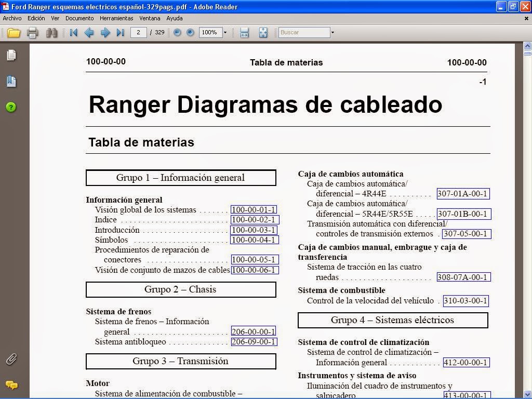Screen dimensions: 532x399
Task: Follow link 307-05-00-1 transmisión externos
Action: pyautogui.click(x=467, y=234)
